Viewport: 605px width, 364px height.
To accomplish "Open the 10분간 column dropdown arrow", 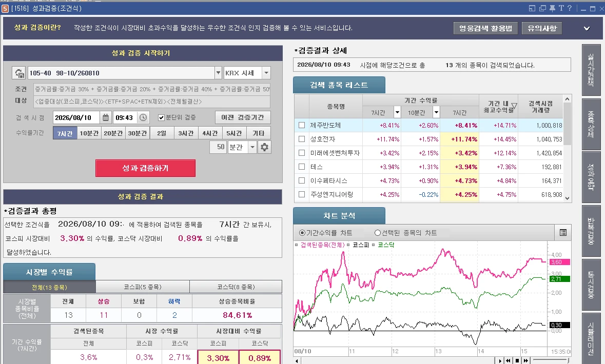I will pyautogui.click(x=436, y=112).
